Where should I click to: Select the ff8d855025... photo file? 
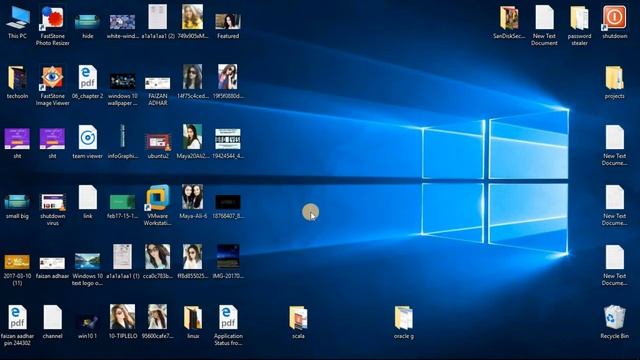tap(193, 257)
